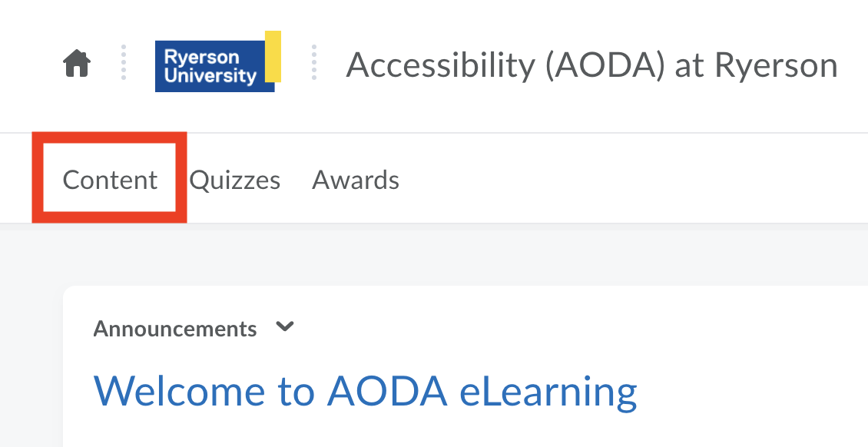Click the dotted separator before course title
The height and width of the screenshot is (447, 868).
tap(313, 62)
